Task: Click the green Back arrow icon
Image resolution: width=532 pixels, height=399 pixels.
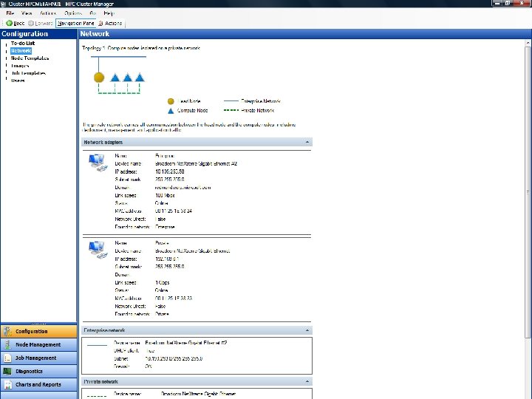Action: (x=9, y=23)
